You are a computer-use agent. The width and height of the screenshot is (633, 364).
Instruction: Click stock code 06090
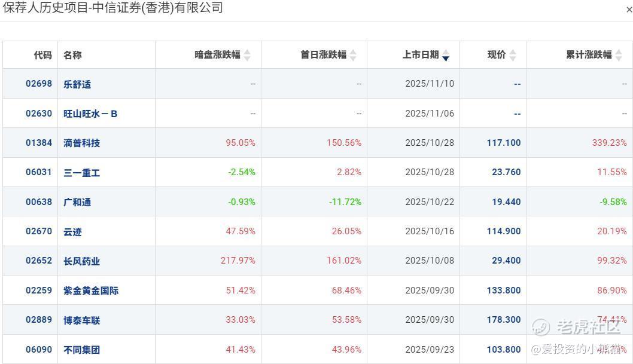pos(39,350)
